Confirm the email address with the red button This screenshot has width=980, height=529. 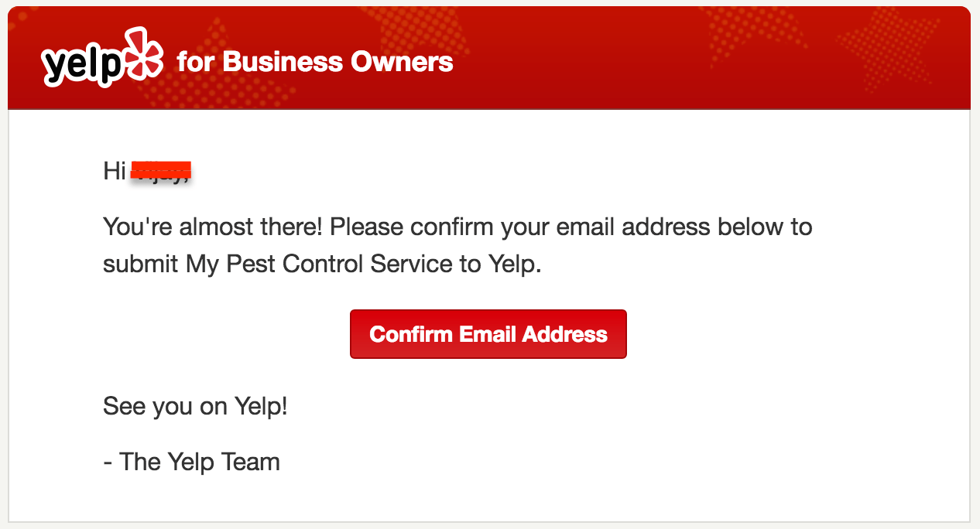point(488,334)
